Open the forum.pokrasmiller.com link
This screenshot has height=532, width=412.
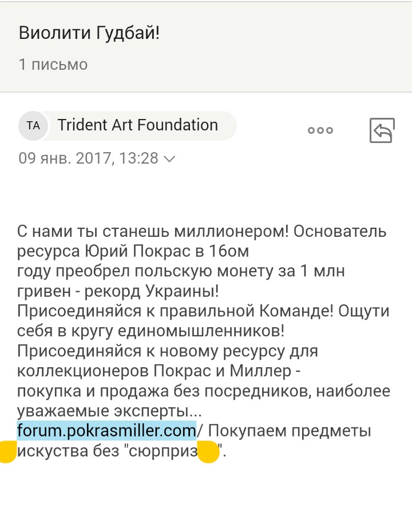point(106,431)
